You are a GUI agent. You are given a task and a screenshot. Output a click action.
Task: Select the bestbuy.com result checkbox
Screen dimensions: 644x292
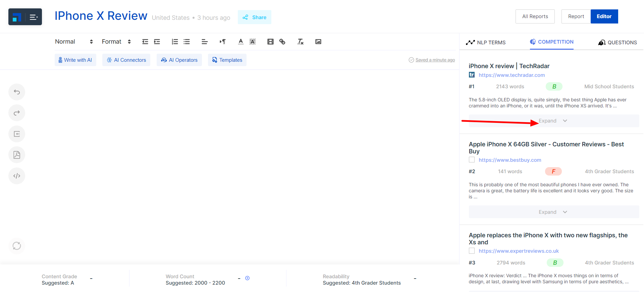click(472, 160)
